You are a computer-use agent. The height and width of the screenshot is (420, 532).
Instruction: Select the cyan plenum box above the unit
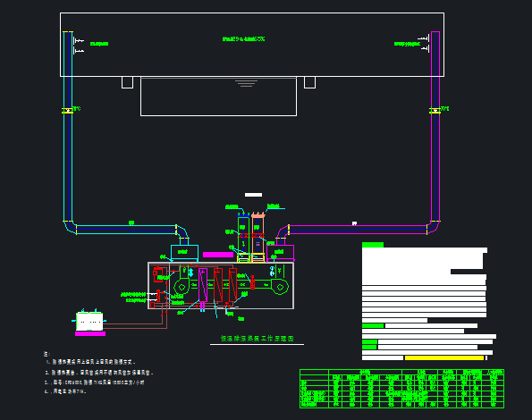click(x=184, y=252)
